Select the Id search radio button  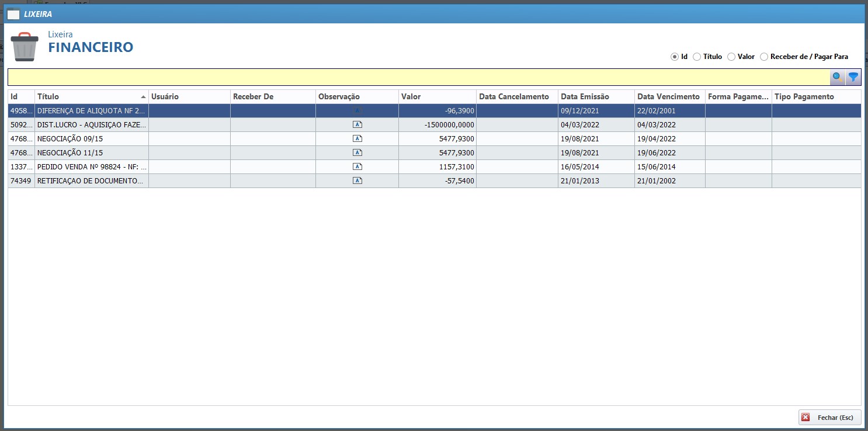[x=675, y=57]
